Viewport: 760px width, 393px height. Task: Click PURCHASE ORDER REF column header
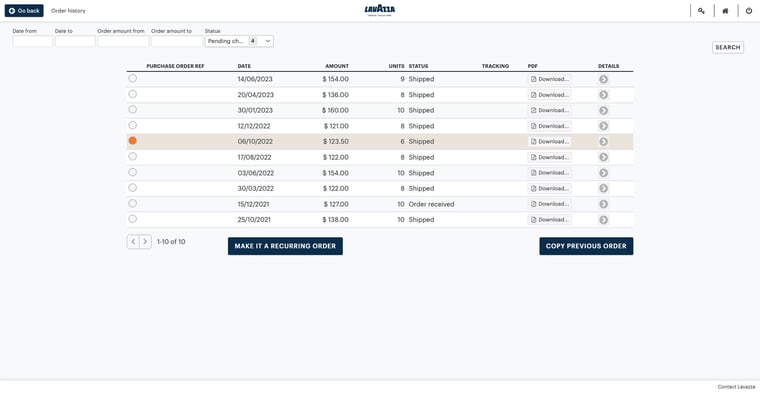175,66
